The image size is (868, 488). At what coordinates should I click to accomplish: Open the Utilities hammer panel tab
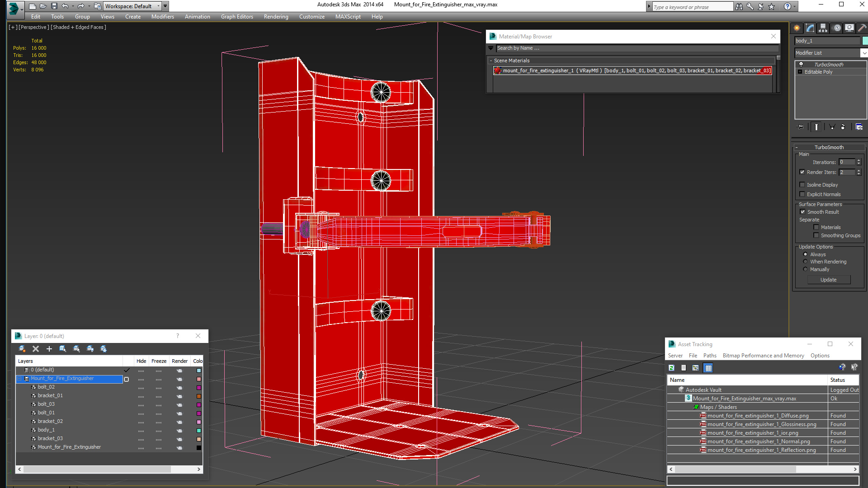[862, 28]
